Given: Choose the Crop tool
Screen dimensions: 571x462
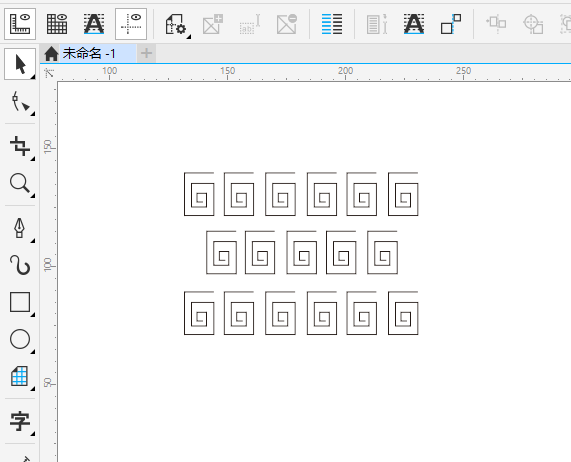Looking at the screenshot, I should coord(20,146).
